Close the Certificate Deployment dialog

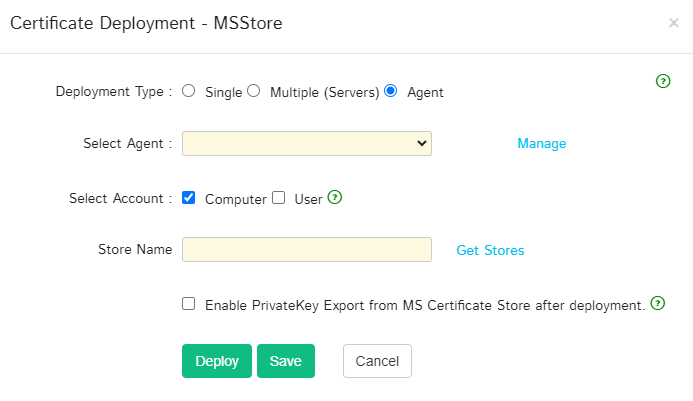coord(674,23)
